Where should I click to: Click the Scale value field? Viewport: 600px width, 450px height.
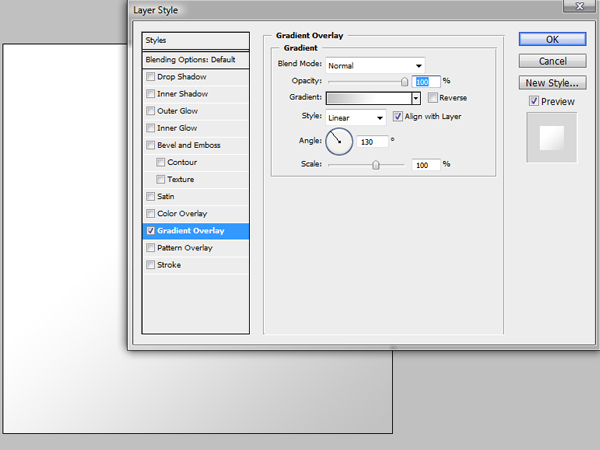[426, 165]
